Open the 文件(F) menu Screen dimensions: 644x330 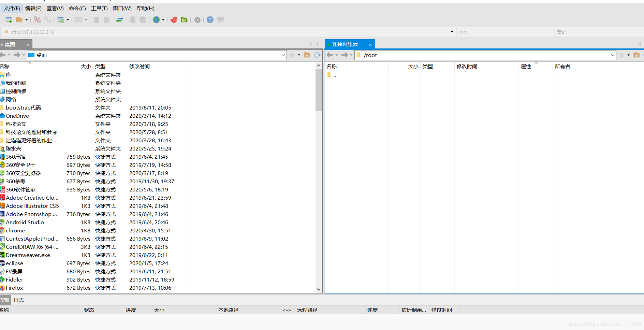click(12, 9)
